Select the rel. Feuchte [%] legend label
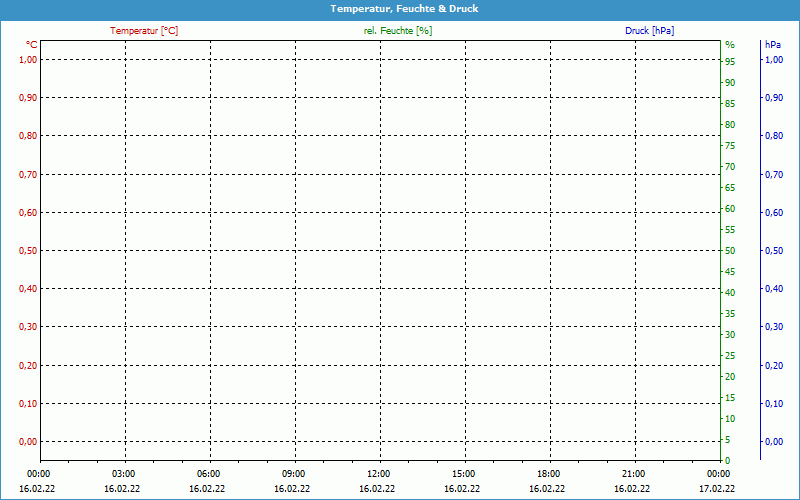This screenshot has width=800, height=500. click(x=398, y=31)
